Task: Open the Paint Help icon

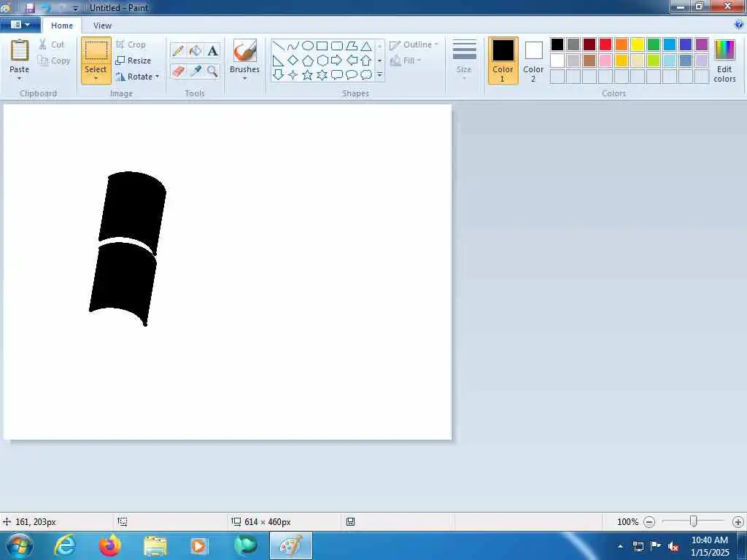Action: coord(739,25)
